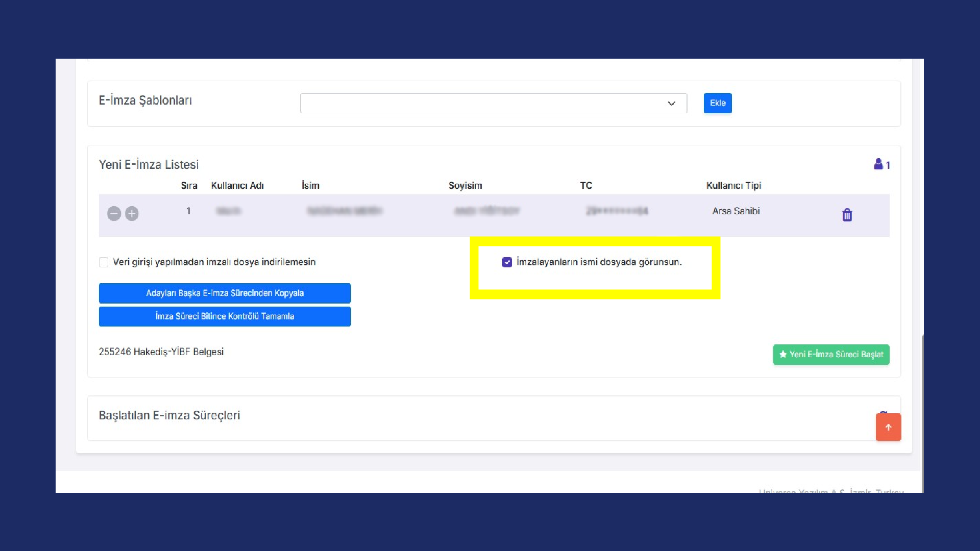Click 255246 Hakediş-YİBF Belgesi text
The width and height of the screenshot is (980, 551).
161,352
